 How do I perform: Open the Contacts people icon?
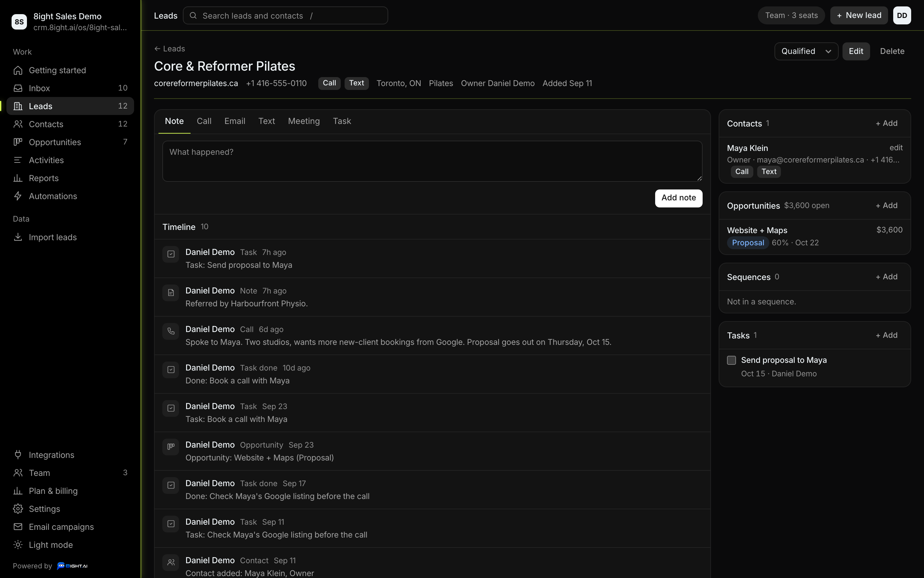[18, 124]
